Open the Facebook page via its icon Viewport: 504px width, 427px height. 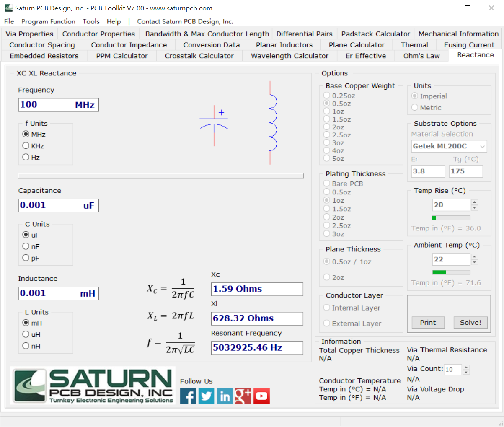coord(188,396)
